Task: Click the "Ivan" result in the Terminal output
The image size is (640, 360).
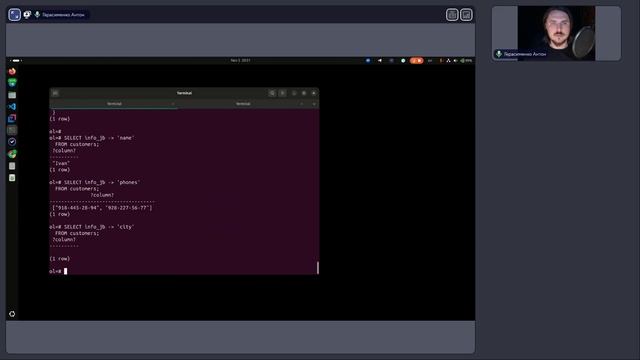Action: pos(61,163)
